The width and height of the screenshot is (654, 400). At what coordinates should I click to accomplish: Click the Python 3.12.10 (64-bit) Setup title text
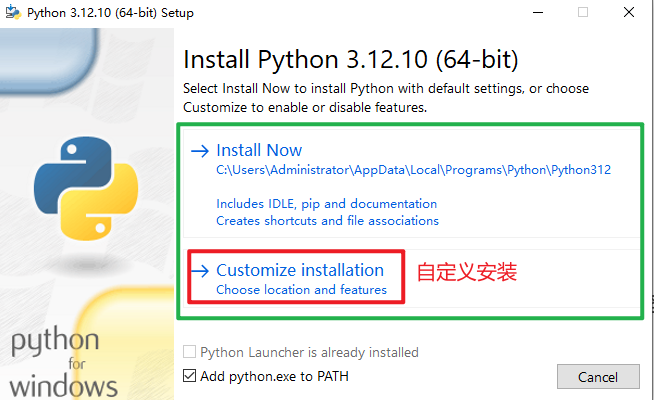111,13
